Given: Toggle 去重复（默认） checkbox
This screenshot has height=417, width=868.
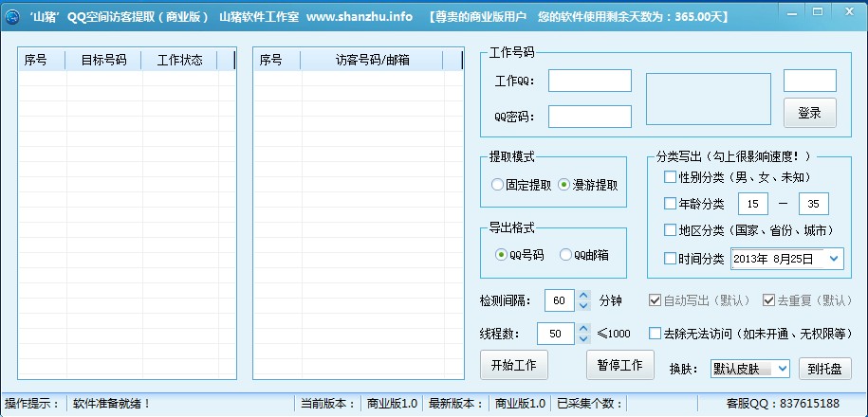Looking at the screenshot, I should (768, 300).
